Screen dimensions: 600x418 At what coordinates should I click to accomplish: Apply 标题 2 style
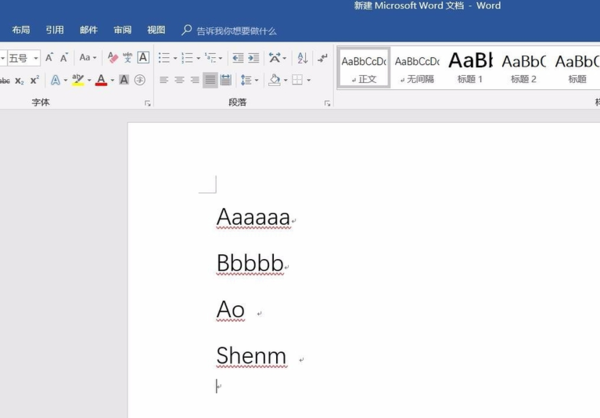(x=523, y=68)
